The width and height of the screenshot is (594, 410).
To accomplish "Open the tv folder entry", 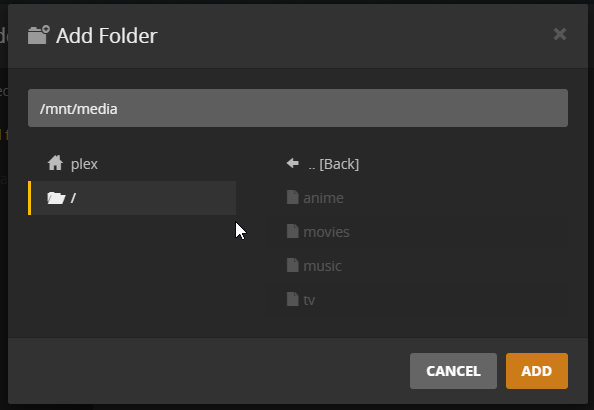I will (x=418, y=300).
